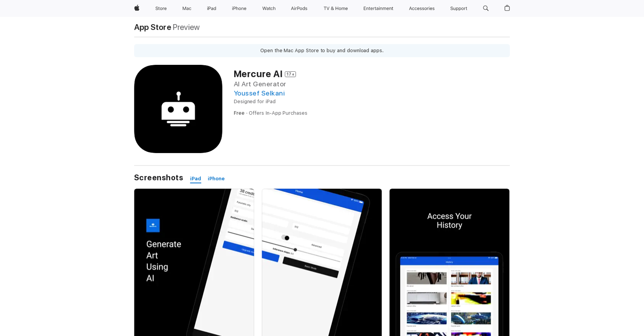The image size is (644, 336).
Task: Open the AirPods menu item
Action: coord(299,8)
